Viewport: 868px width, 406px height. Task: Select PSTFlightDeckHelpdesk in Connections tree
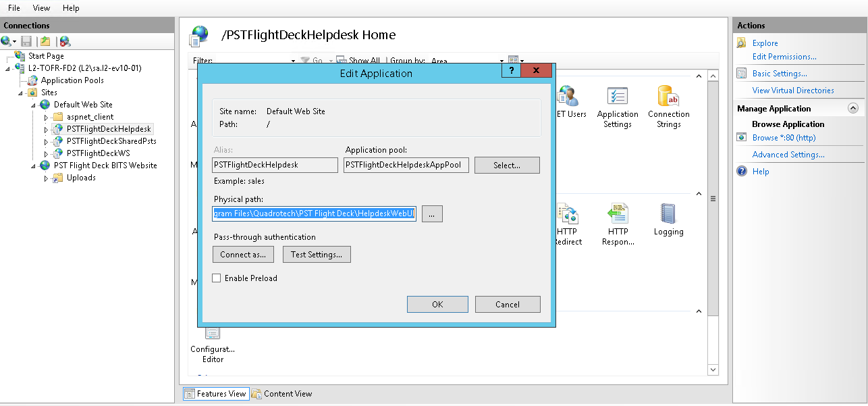pyautogui.click(x=109, y=129)
